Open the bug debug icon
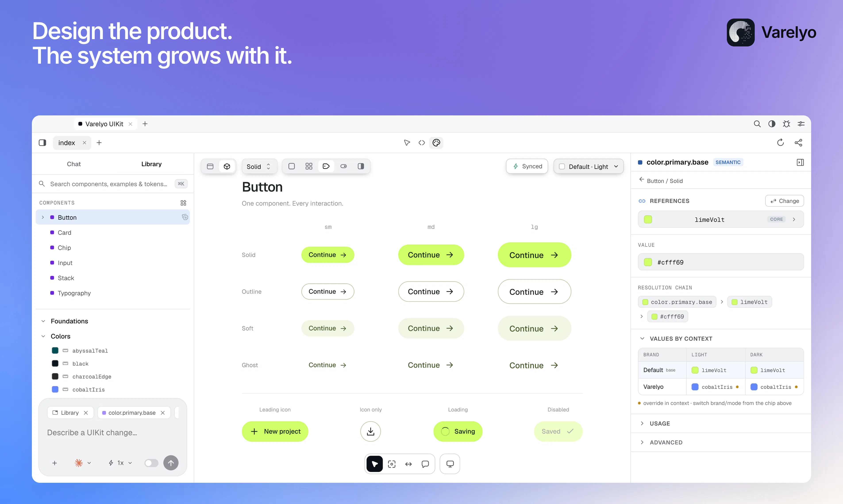The image size is (843, 504). (x=786, y=124)
